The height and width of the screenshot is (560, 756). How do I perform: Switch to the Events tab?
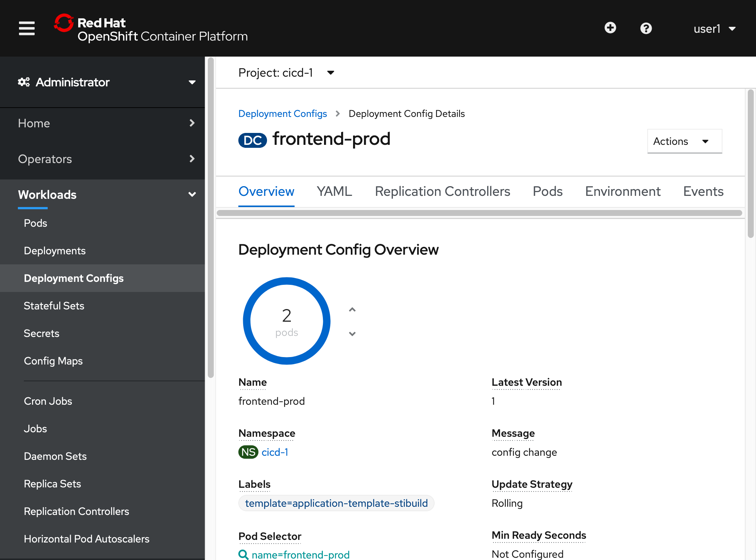pos(703,191)
